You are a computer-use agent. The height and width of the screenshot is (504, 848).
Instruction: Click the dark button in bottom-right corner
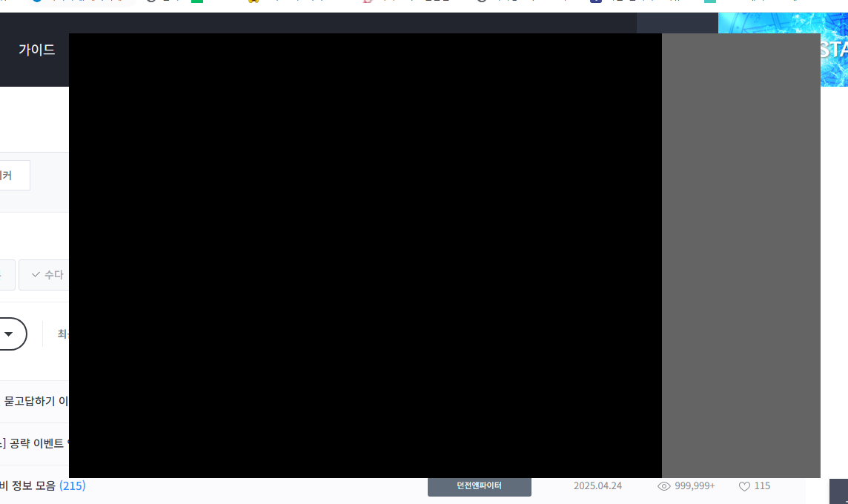[x=838, y=491]
